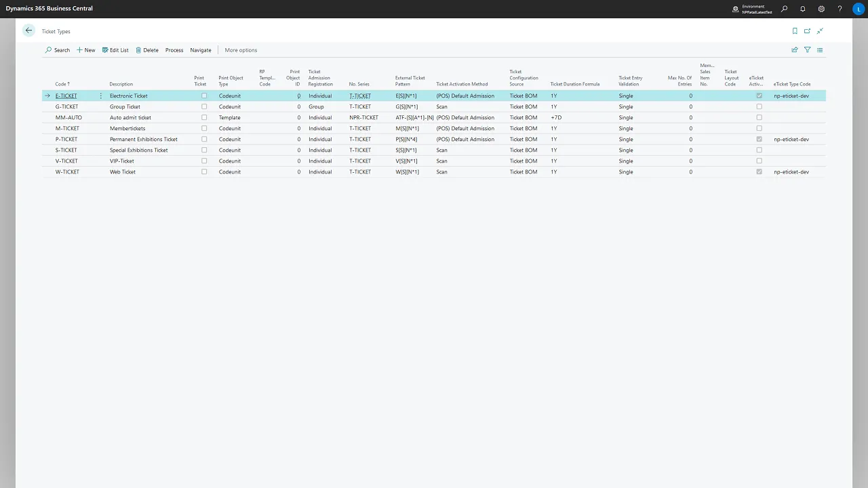Image resolution: width=868 pixels, height=488 pixels.
Task: Select np-eticket-dev in the W-TICKET row
Action: click(x=791, y=172)
